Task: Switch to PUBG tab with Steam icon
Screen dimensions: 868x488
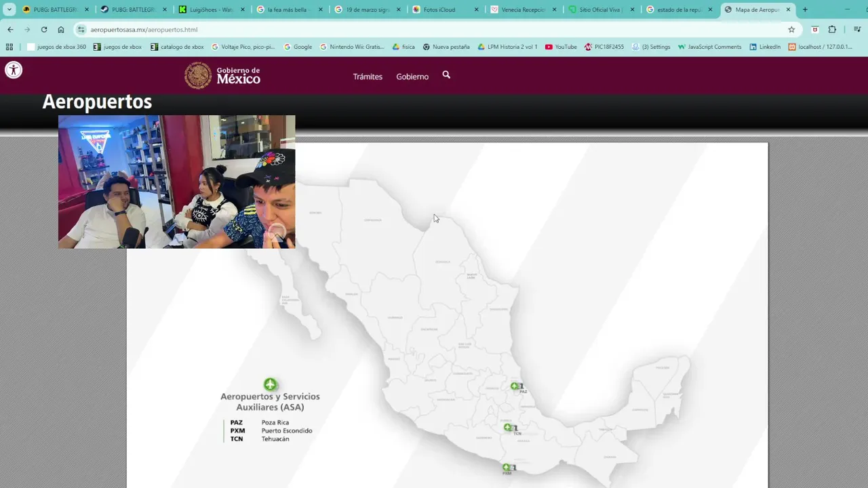Action: (x=133, y=9)
